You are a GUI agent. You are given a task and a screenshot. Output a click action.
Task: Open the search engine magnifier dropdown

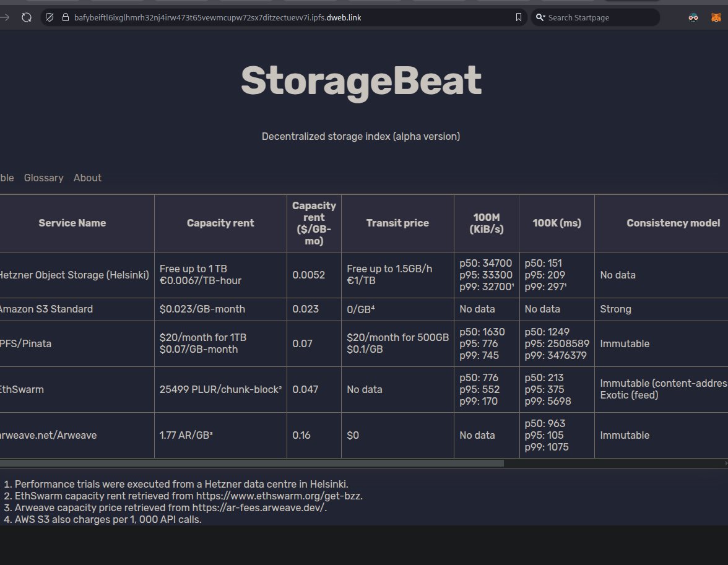[540, 18]
